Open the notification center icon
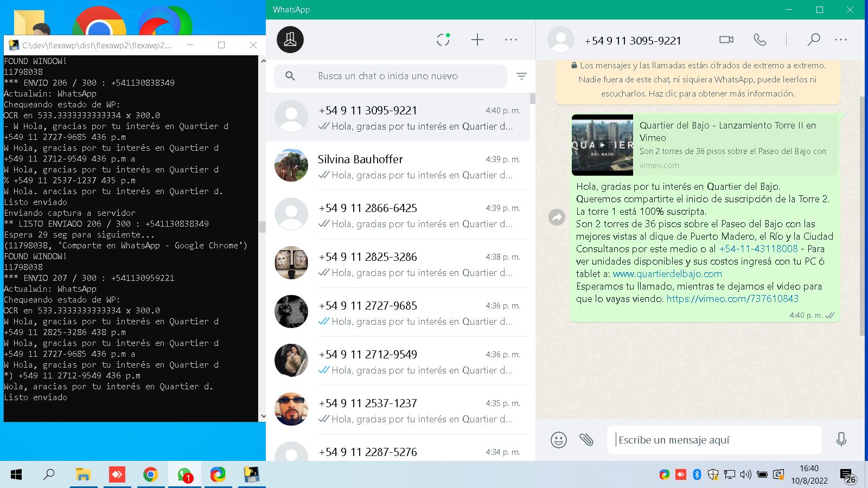Screen dimensions: 868x488 pos(847,476)
